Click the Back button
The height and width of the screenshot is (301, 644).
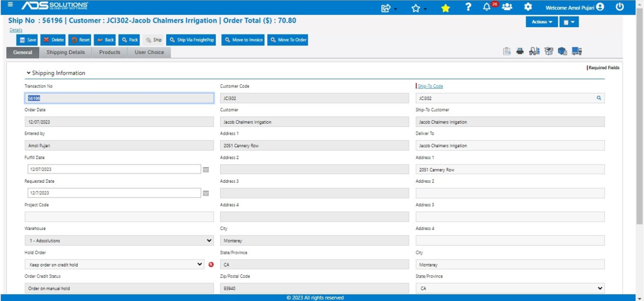(105, 40)
